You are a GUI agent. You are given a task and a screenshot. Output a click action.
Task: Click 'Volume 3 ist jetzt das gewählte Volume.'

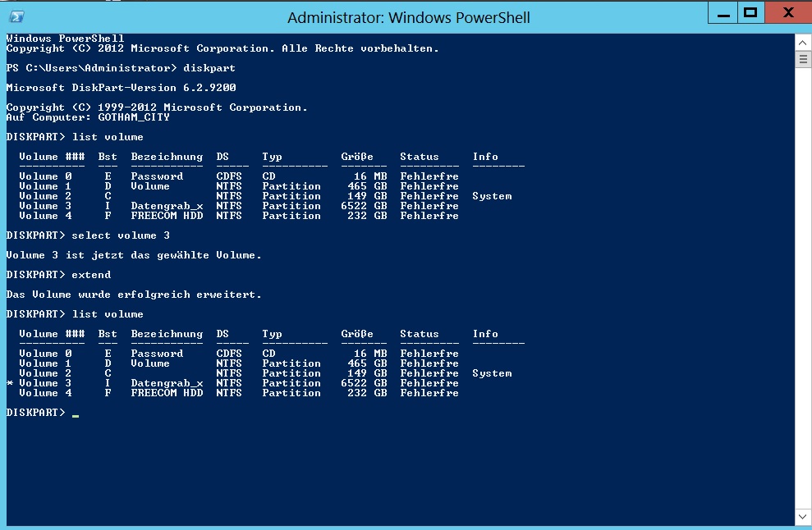134,255
